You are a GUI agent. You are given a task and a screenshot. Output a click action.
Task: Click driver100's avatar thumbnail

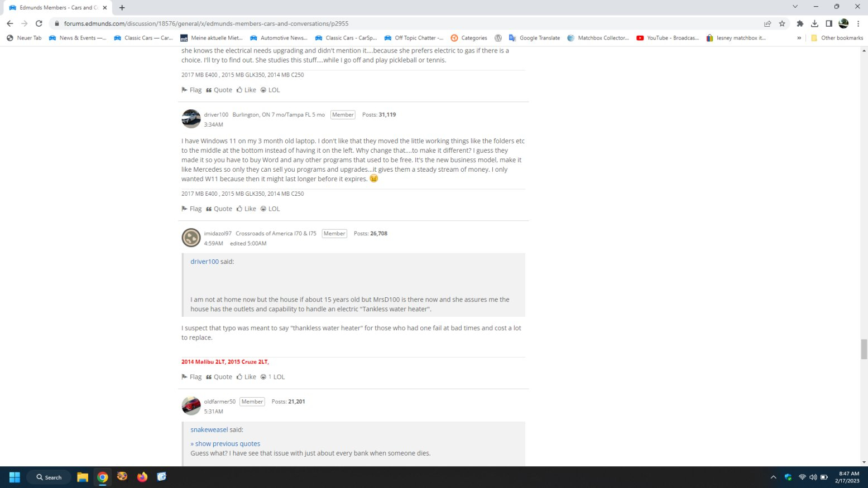[x=191, y=119]
